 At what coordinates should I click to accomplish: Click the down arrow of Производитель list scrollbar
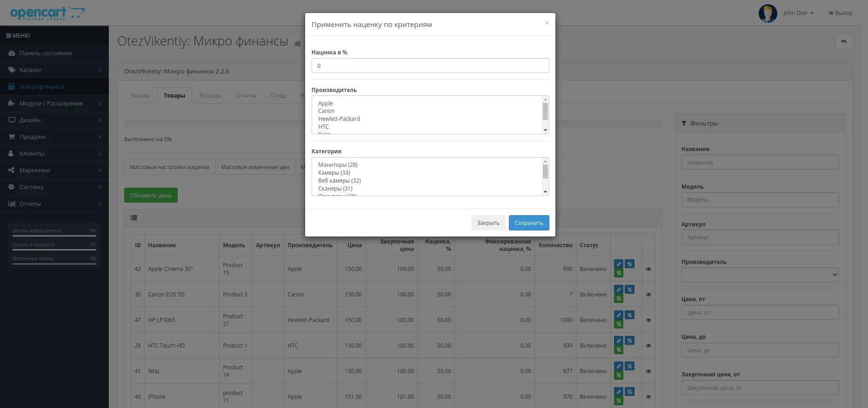point(545,130)
